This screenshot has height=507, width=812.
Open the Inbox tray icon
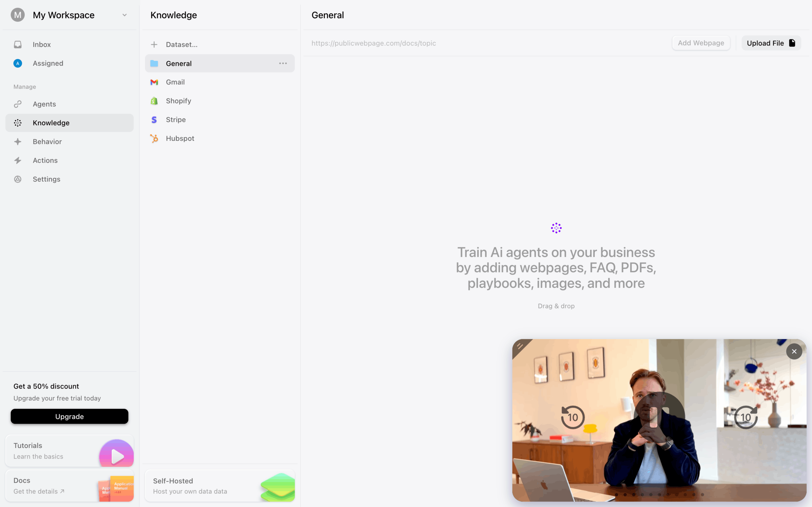18,44
